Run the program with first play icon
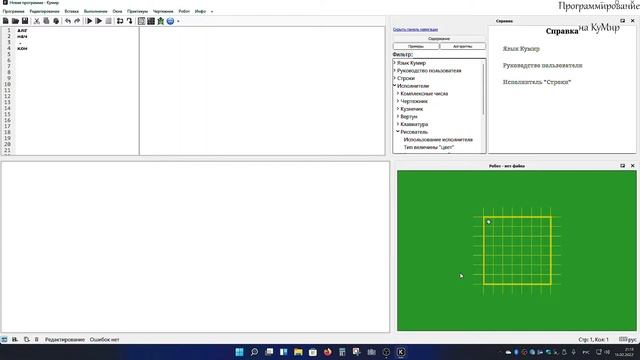This screenshot has width=640, height=360. point(89,21)
